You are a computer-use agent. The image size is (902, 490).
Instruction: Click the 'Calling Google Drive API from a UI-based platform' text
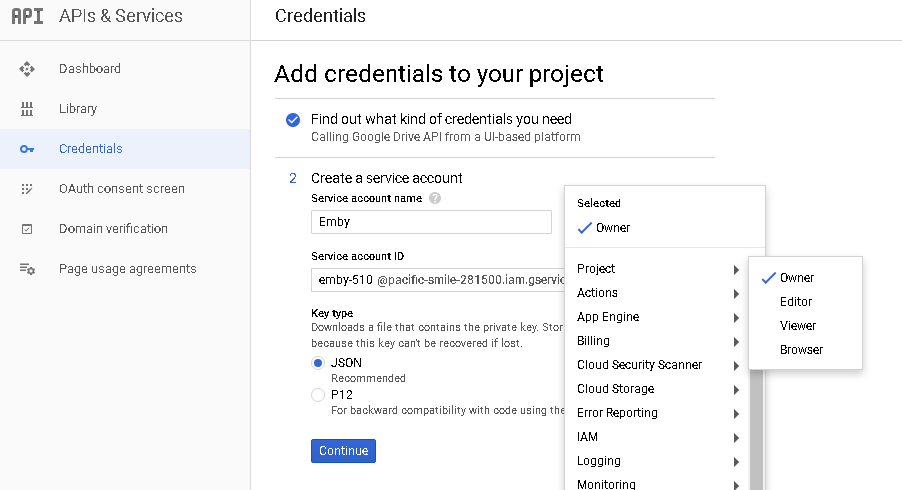click(446, 137)
